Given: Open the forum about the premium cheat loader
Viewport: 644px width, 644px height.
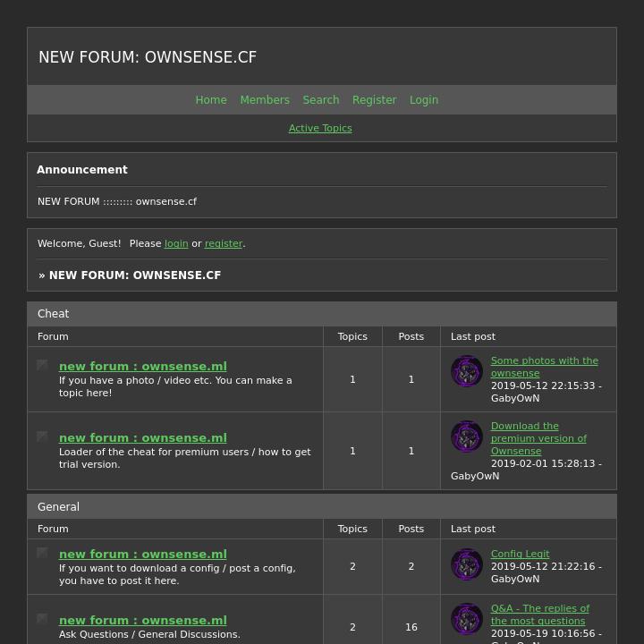Looking at the screenshot, I should pos(142,437).
